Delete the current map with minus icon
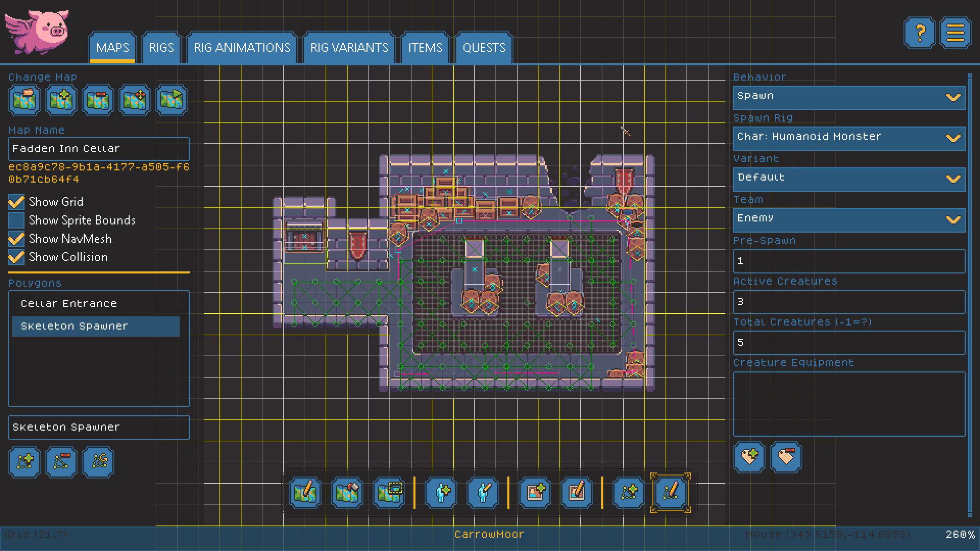 [x=98, y=99]
